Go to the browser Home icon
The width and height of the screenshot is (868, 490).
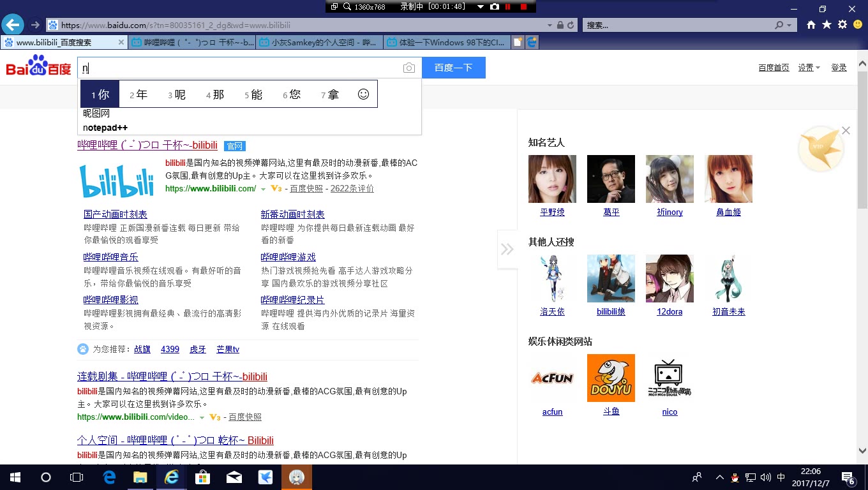pyautogui.click(x=811, y=25)
